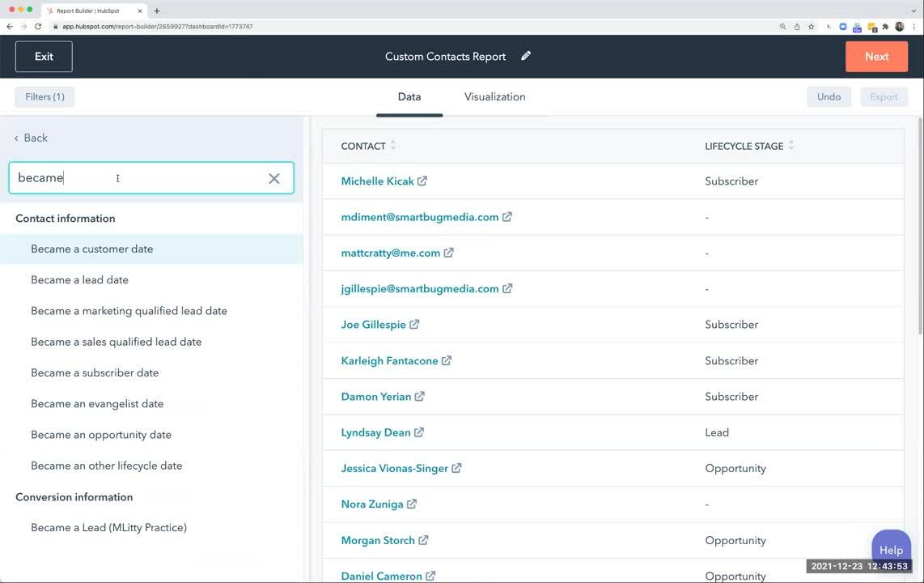
Task: Open Michelle Kicak contact link
Action: pyautogui.click(x=377, y=181)
